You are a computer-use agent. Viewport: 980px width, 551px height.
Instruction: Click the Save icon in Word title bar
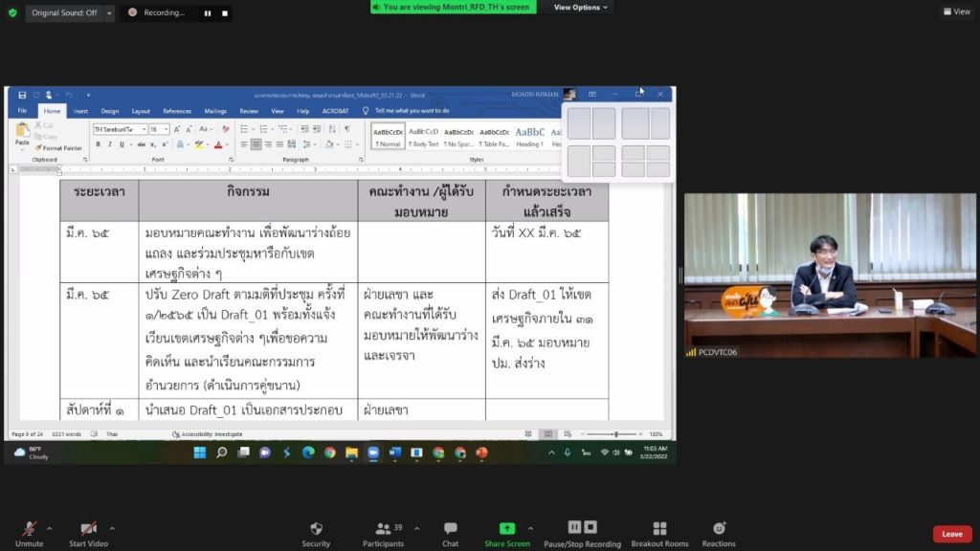click(22, 95)
